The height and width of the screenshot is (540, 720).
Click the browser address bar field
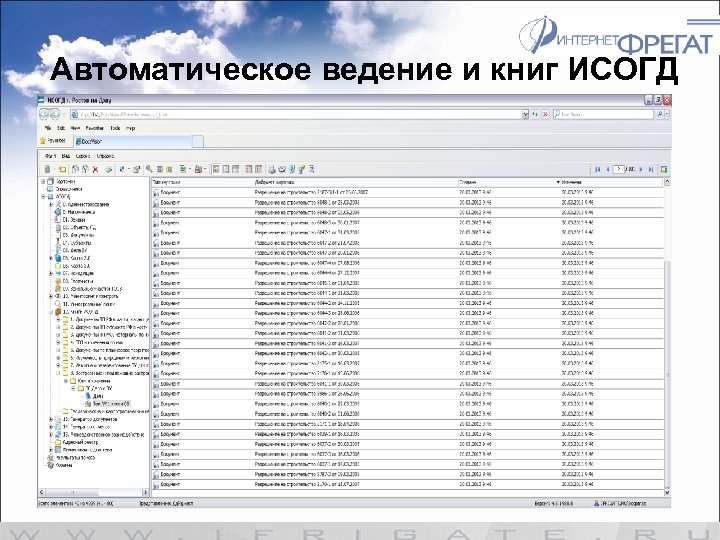296,114
